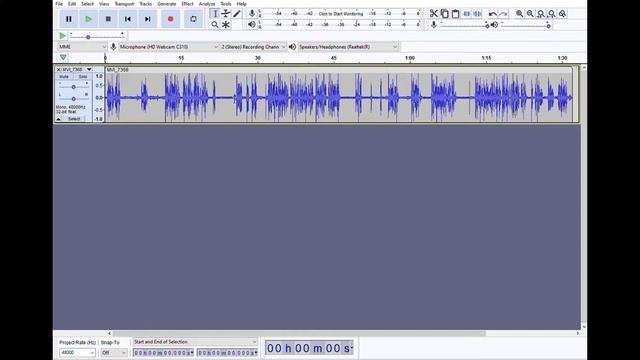The width and height of the screenshot is (640, 360).
Task: Click the Zoom In magnifier icon
Action: click(519, 14)
